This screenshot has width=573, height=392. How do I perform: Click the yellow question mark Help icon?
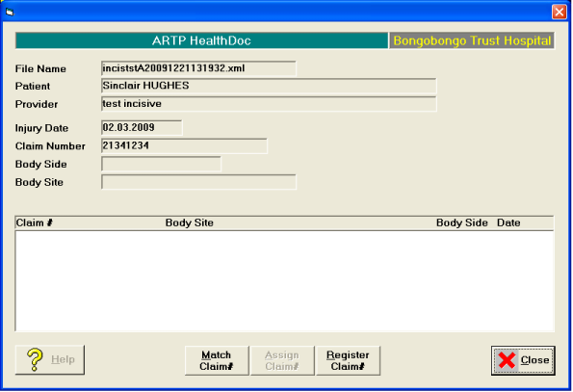click(x=35, y=360)
